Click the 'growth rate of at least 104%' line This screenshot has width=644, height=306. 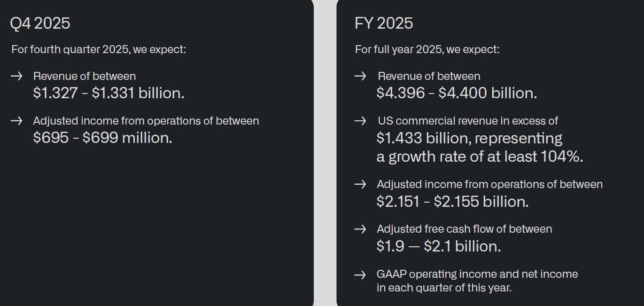pos(479,157)
